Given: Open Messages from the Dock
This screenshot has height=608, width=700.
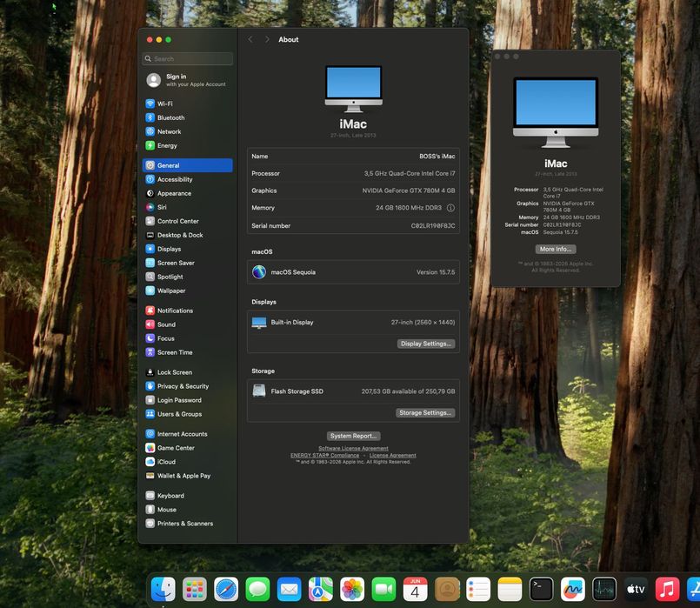Looking at the screenshot, I should [257, 589].
